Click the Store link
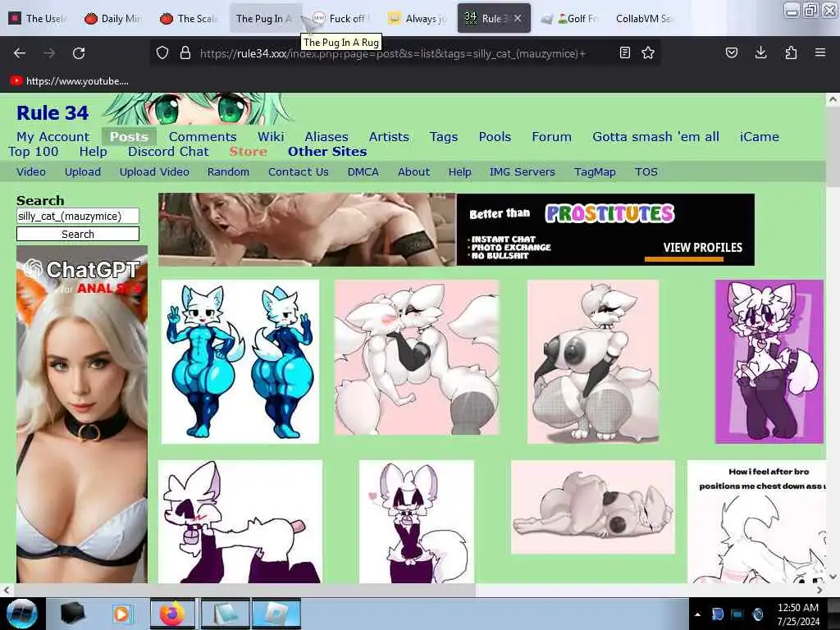Image resolution: width=840 pixels, height=630 pixels. (x=248, y=152)
